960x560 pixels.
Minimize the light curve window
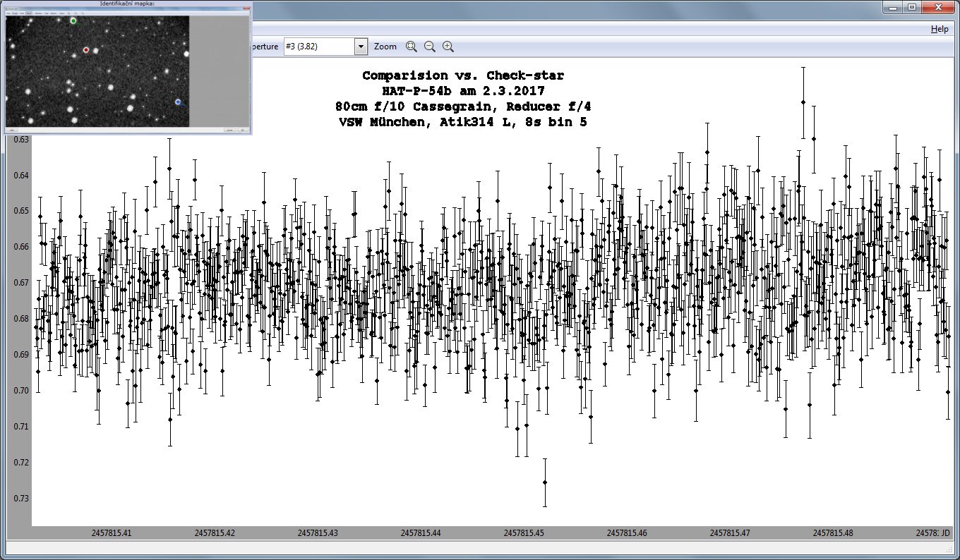(x=893, y=7)
